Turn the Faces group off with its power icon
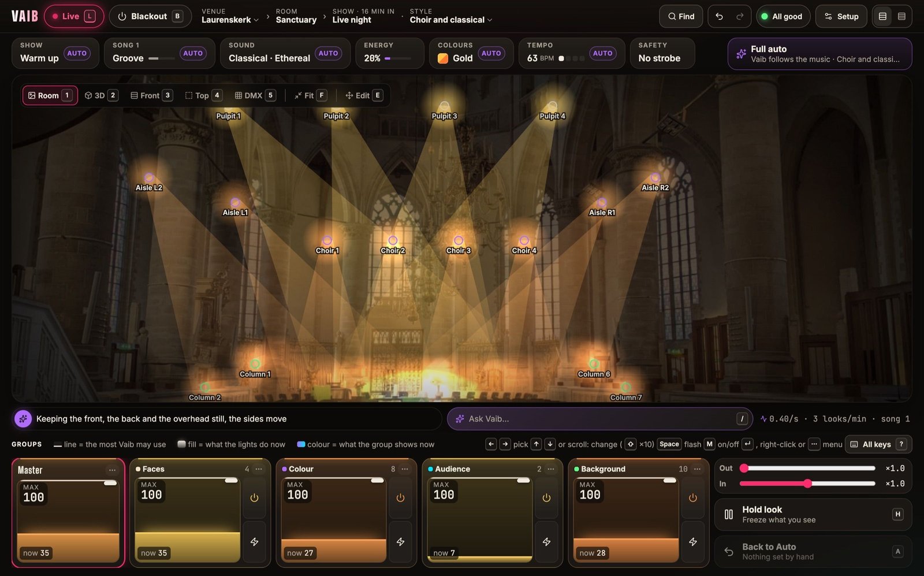The width and height of the screenshot is (924, 576). tap(254, 498)
